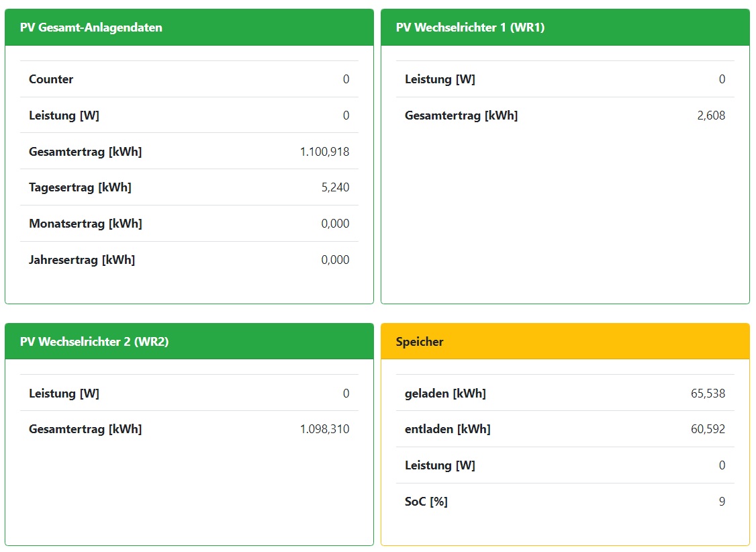Click the geladen value 65,538
This screenshot has width=756, height=552.
[708, 394]
